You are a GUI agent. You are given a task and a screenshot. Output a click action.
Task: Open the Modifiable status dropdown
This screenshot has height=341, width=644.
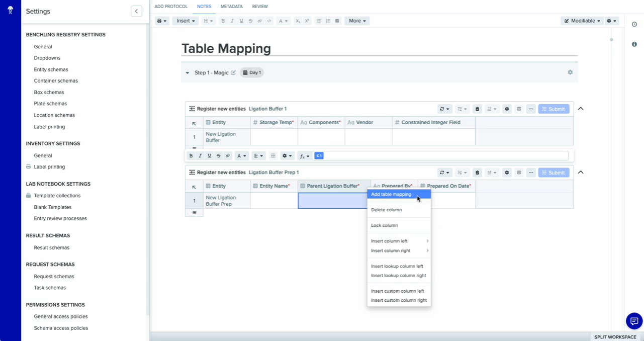[x=582, y=21]
